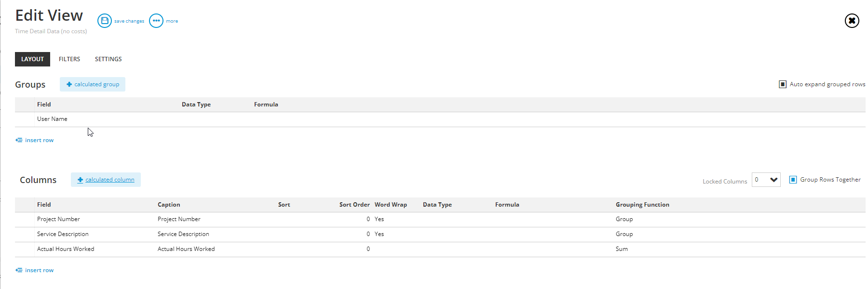Viewport: 868px width, 289px height.
Task: Click the Groups Data Type header
Action: pos(196,105)
